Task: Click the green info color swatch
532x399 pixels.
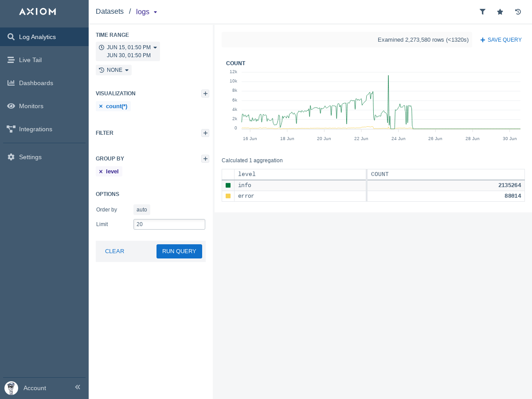Action: click(x=228, y=185)
